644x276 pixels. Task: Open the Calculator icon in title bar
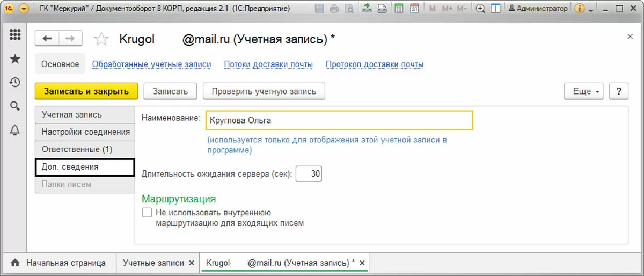(399, 9)
